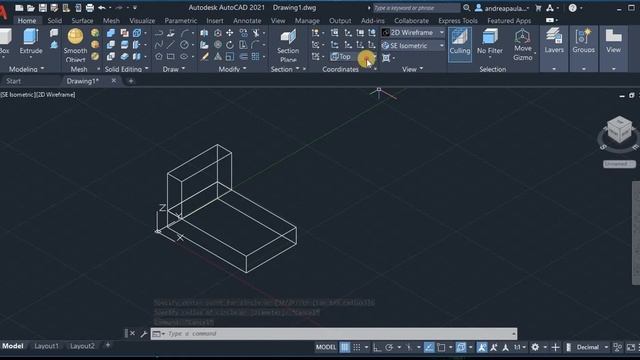The width and height of the screenshot is (640, 360).
Task: Switch to the Start file tab
Action: (x=13, y=81)
